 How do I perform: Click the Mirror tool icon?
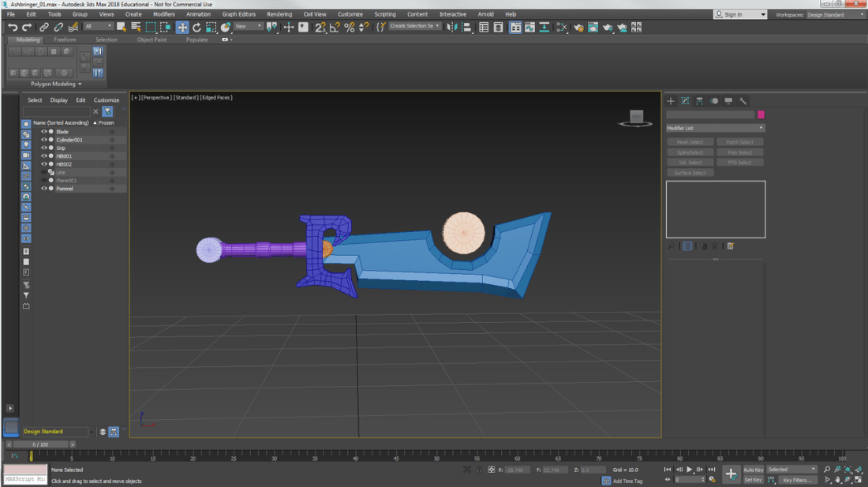(451, 28)
